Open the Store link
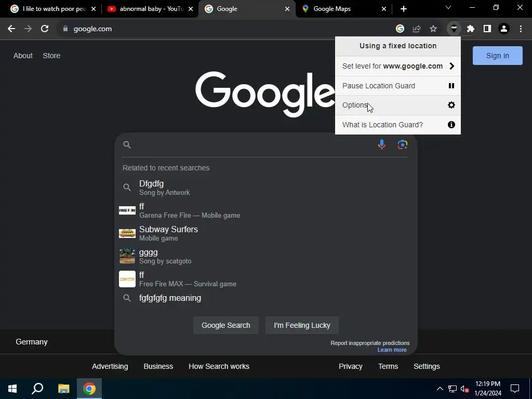 (51, 56)
